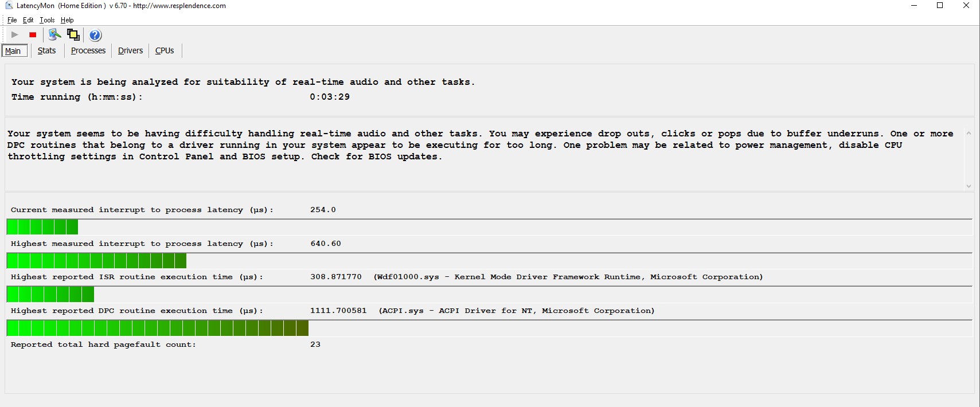This screenshot has height=407, width=980.
Task: Click the gray Start monitoring play icon
Action: 15,35
